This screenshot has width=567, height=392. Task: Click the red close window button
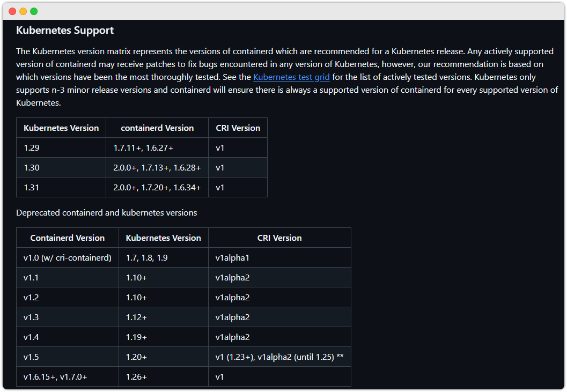12,11
